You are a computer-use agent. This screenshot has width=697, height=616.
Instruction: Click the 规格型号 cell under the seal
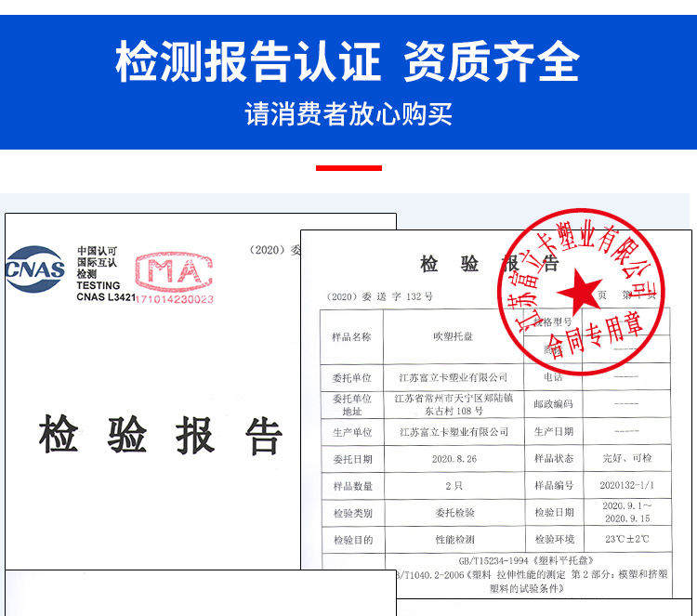[553, 321]
